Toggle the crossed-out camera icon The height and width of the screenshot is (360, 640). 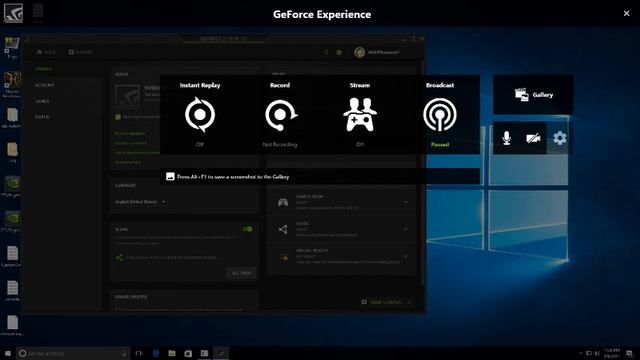(x=533, y=138)
